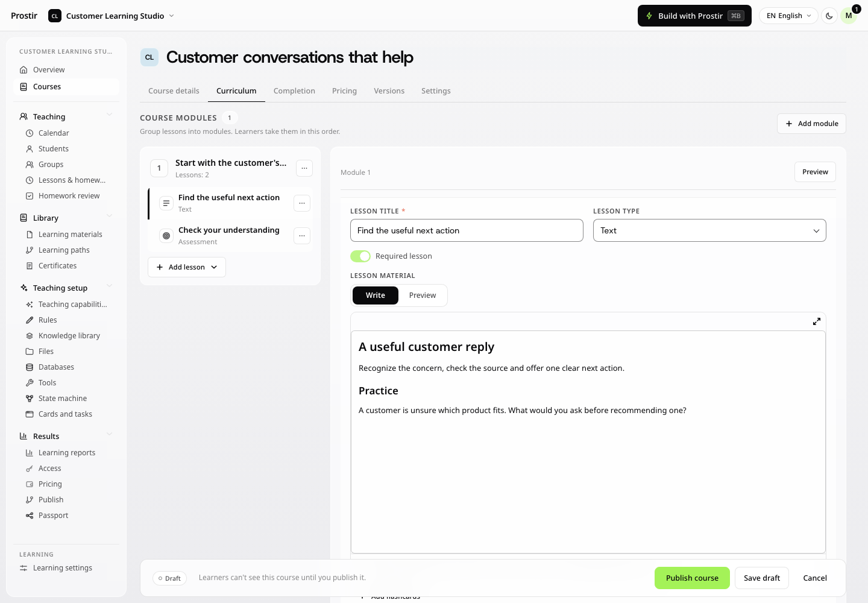
Task: Toggle the Required lesson switch
Action: [360, 256]
